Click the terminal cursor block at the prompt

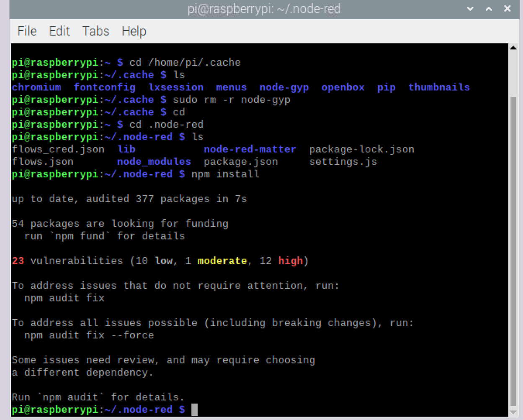pyautogui.click(x=194, y=410)
